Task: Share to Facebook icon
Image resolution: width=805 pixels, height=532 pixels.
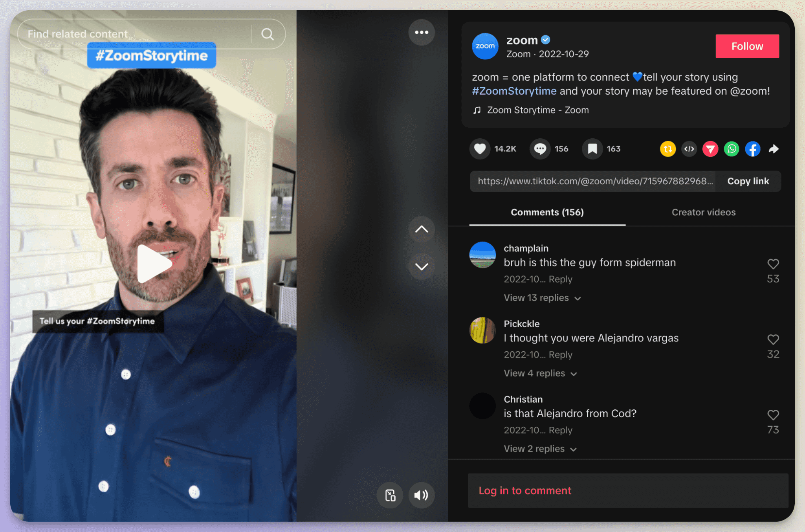Action: tap(752, 149)
